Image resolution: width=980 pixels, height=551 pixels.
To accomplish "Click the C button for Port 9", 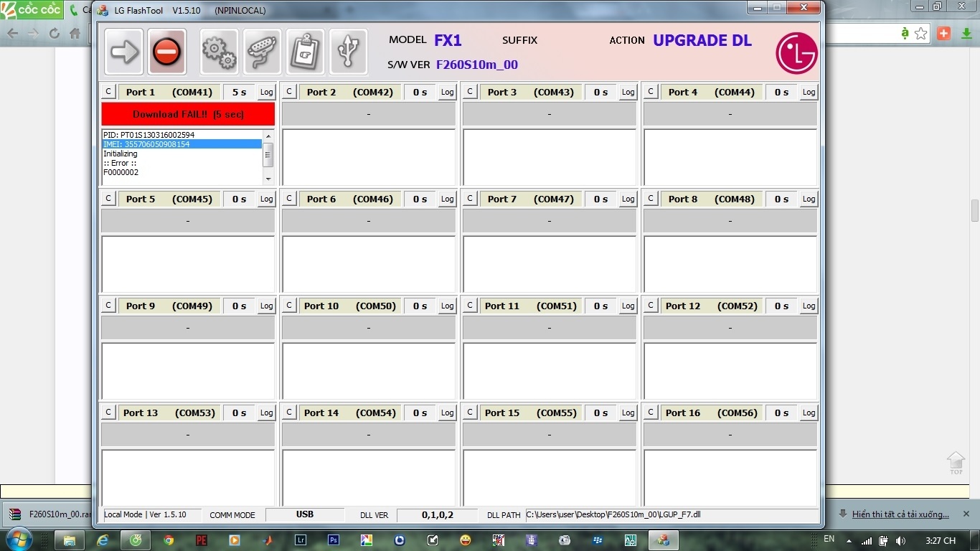I will pyautogui.click(x=108, y=306).
